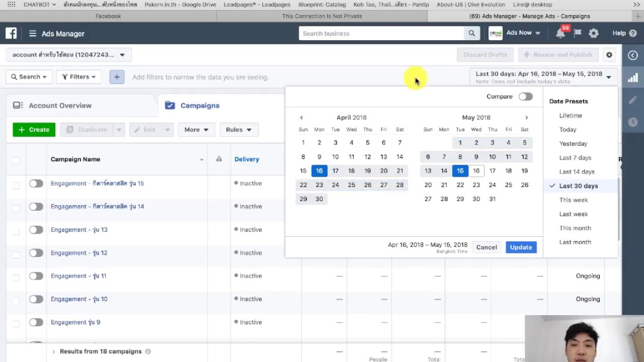Open the clock history icon in right sidebar

(633, 122)
